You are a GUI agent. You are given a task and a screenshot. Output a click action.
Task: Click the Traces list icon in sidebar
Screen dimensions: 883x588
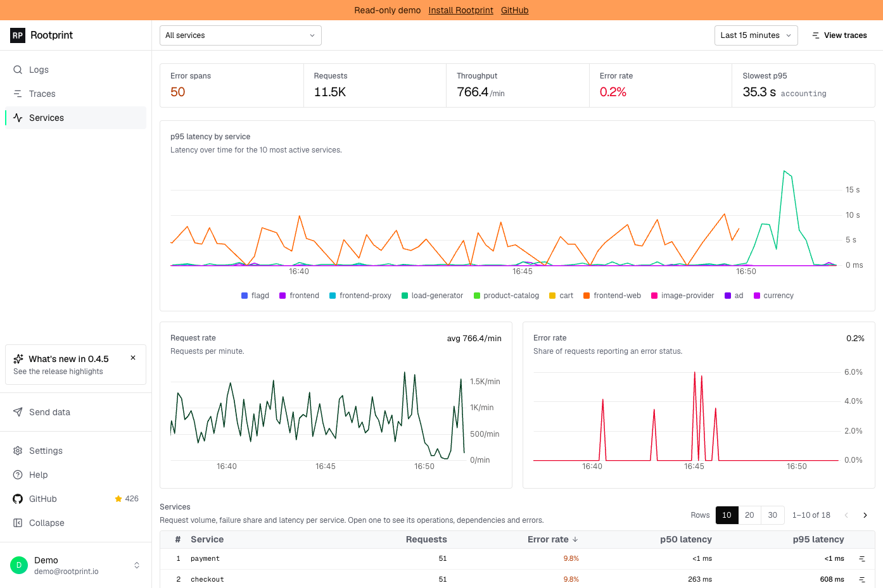click(x=18, y=94)
